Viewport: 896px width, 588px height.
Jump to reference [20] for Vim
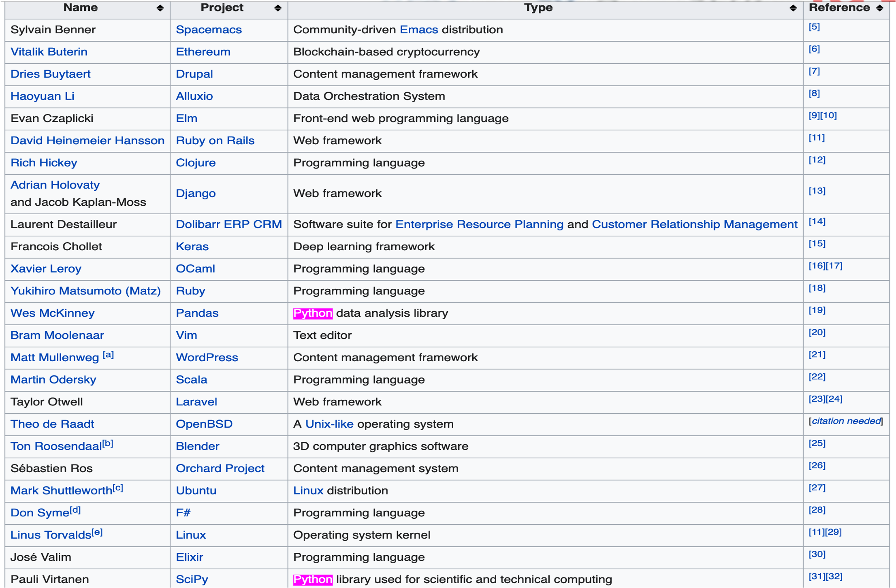[x=817, y=332]
